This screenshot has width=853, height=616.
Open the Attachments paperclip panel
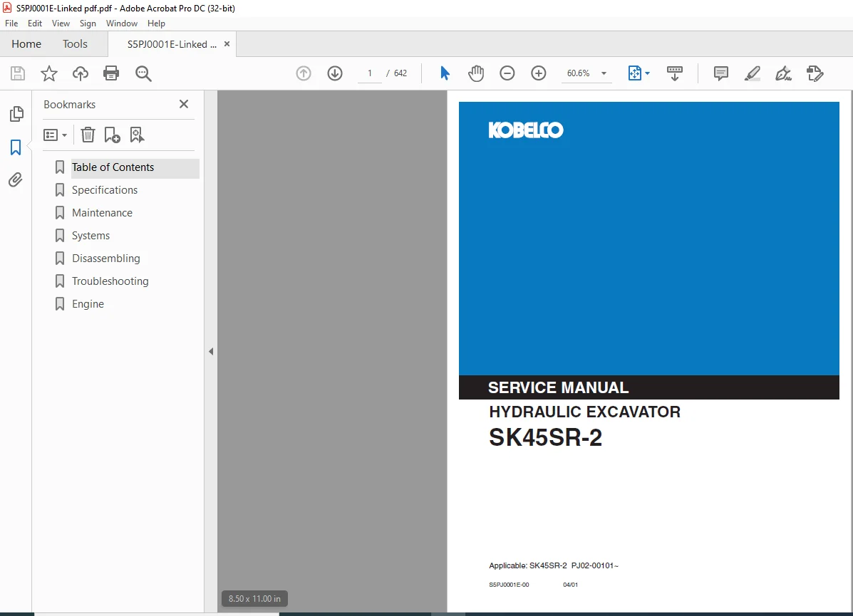click(16, 180)
